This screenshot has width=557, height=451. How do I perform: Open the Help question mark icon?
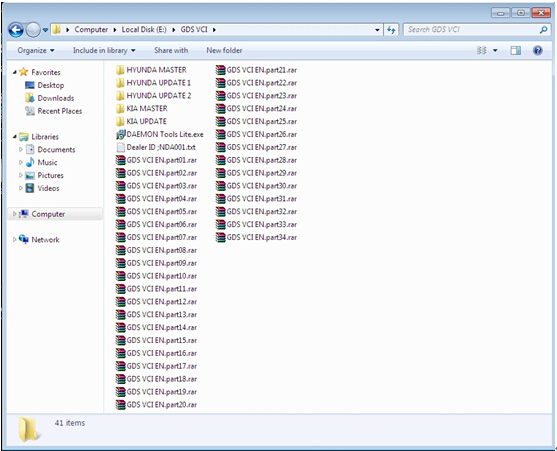click(537, 50)
